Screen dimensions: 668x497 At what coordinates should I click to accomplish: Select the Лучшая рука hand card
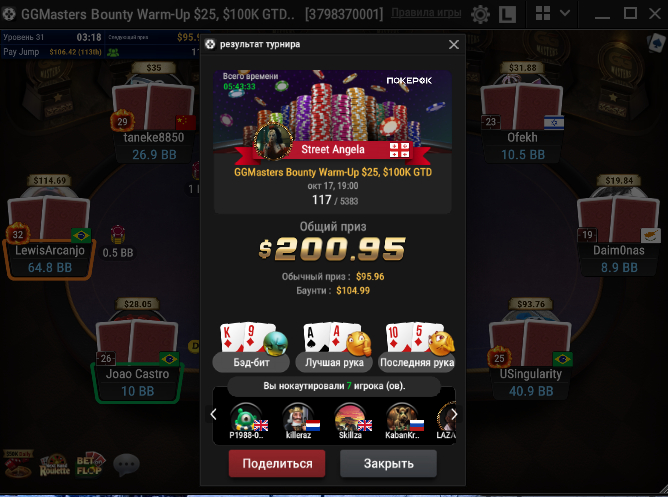point(334,347)
